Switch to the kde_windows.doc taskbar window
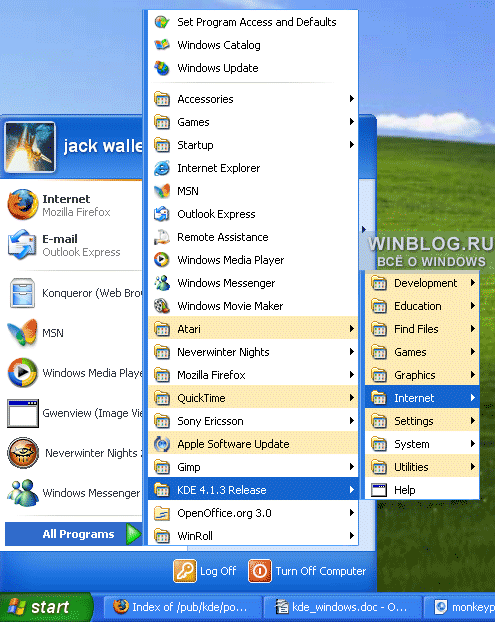The image size is (495, 622). coord(342,607)
